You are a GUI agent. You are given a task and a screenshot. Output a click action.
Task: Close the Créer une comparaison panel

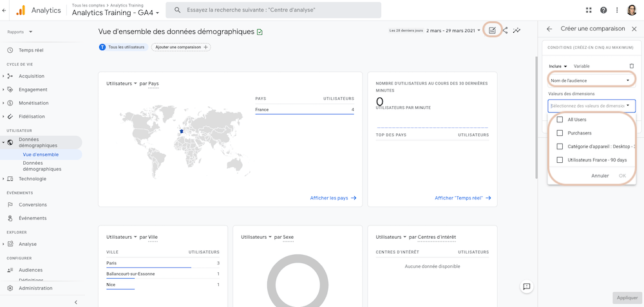[x=634, y=29]
